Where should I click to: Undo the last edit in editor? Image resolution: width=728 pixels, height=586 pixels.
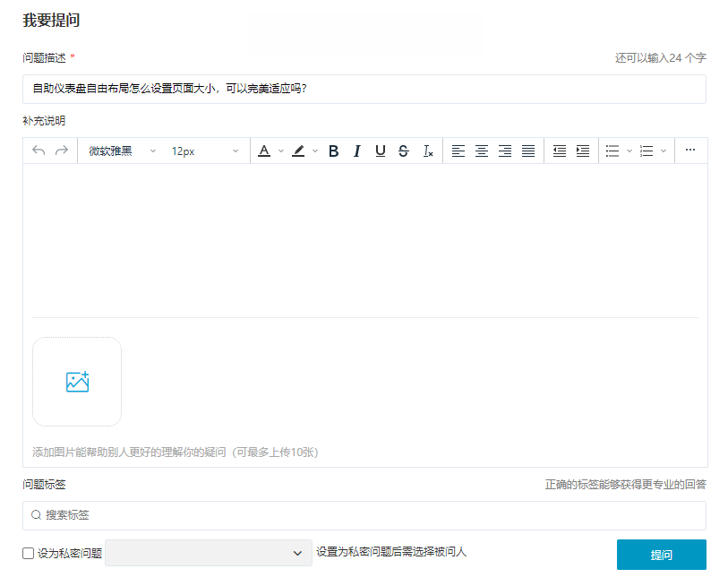(x=39, y=151)
